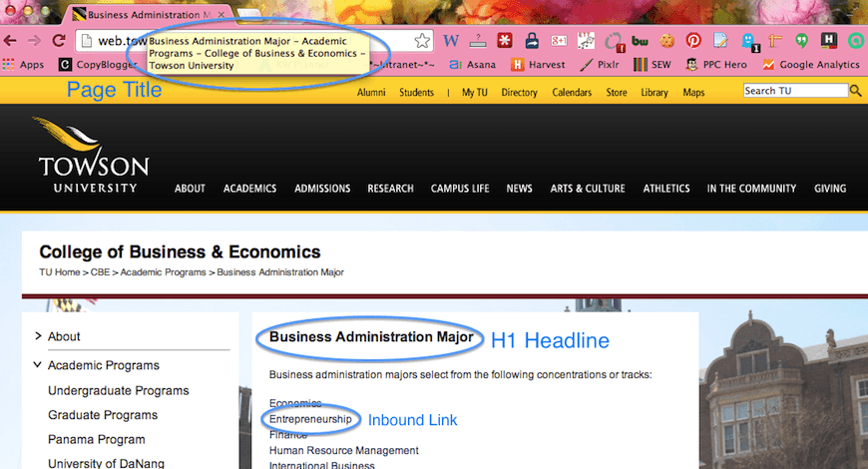Open the Ghostery blue ghost extension
Viewport: 868px width, 469px height.
point(748,42)
